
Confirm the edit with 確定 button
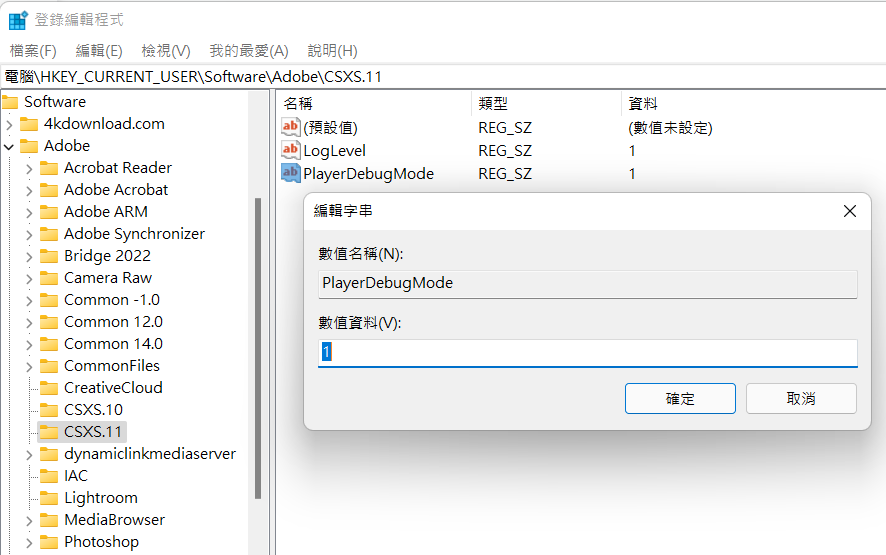click(x=680, y=398)
